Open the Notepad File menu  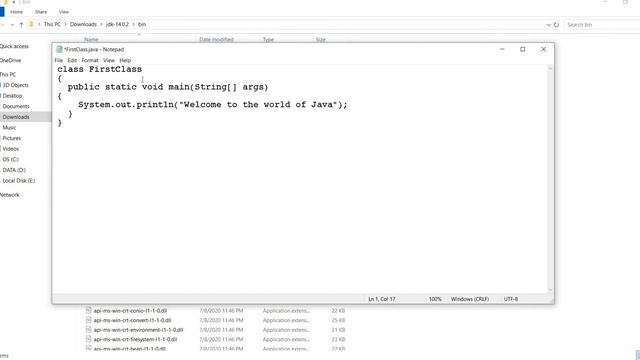58,60
